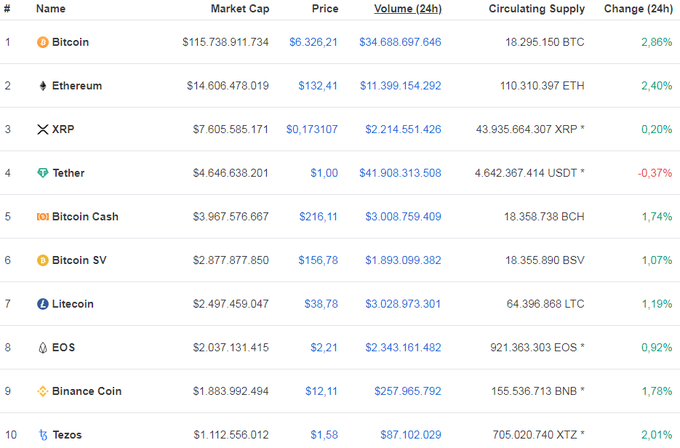
Task: Click Bitcoin price $6.326,21
Action: pyautogui.click(x=313, y=42)
